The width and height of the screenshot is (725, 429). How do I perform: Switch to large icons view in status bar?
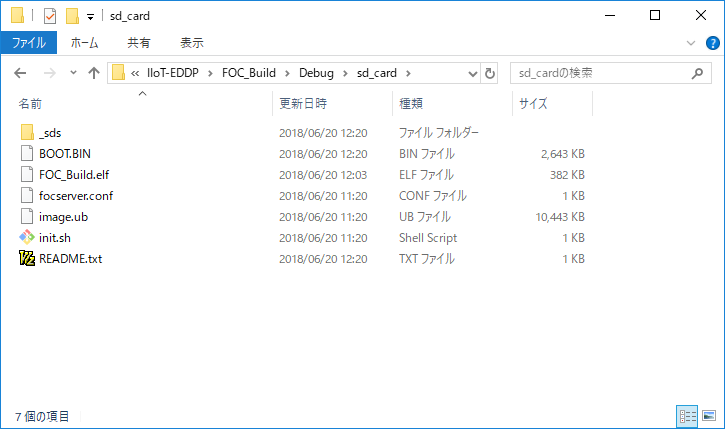coord(711,415)
